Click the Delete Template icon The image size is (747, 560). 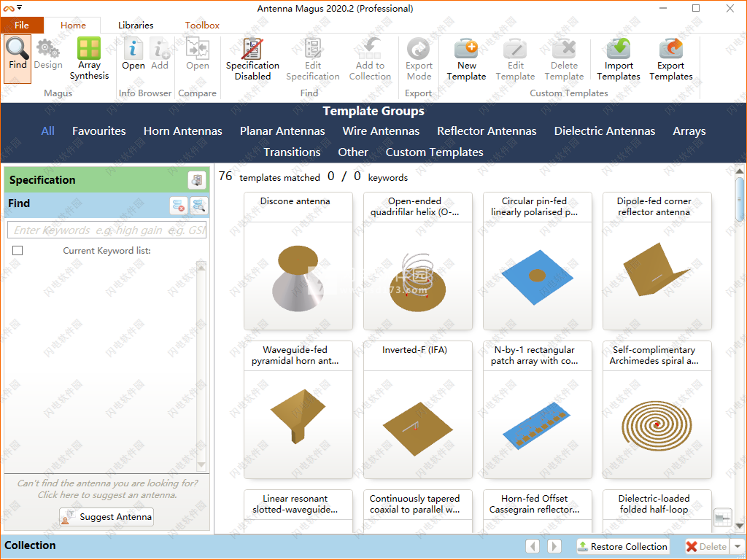point(564,59)
